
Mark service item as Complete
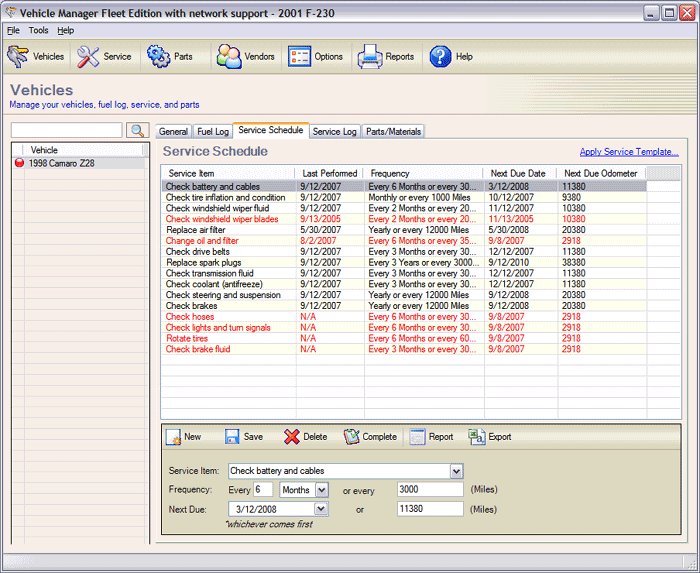[x=370, y=437]
